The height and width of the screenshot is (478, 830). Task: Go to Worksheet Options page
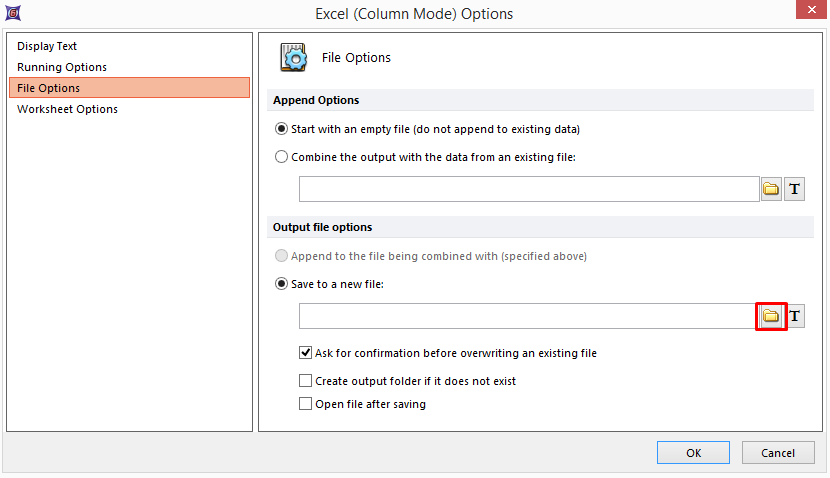coord(67,109)
